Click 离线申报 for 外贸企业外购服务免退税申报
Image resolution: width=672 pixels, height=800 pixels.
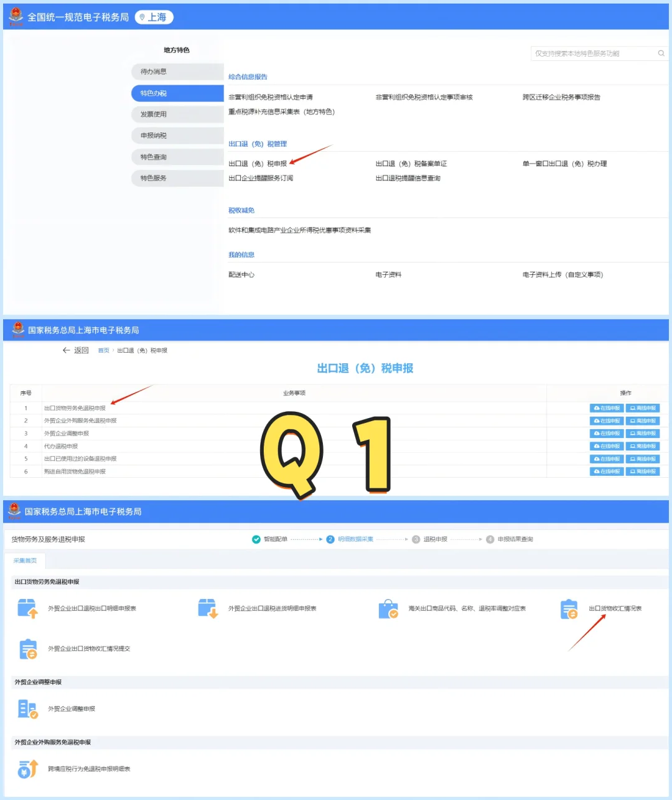[x=643, y=421]
